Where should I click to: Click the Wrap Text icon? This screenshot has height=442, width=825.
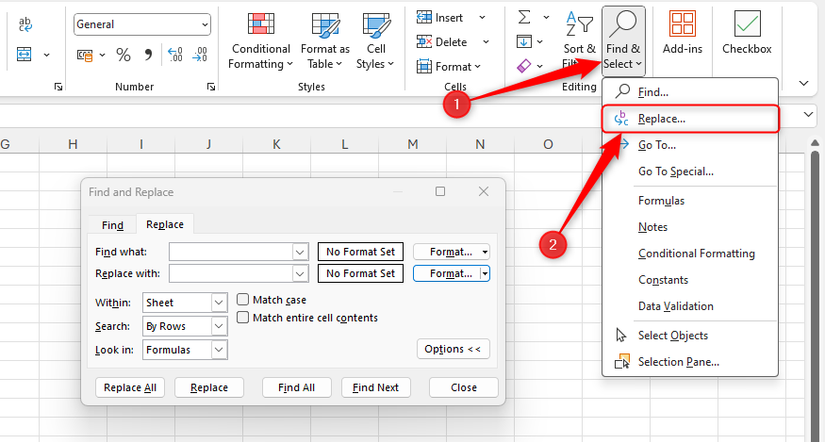point(25,24)
